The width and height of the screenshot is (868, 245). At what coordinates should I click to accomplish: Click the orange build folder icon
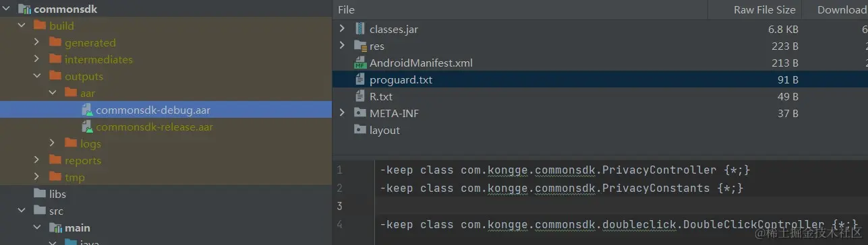[40, 26]
